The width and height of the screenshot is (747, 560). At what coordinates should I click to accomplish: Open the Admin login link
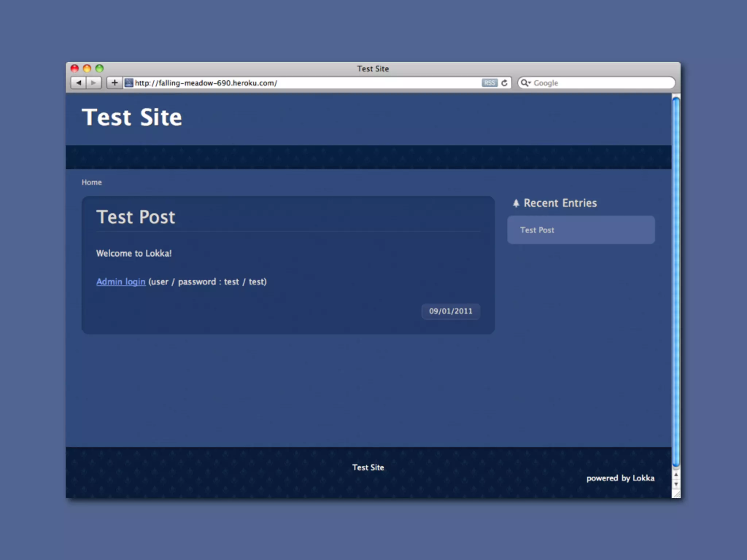click(121, 282)
